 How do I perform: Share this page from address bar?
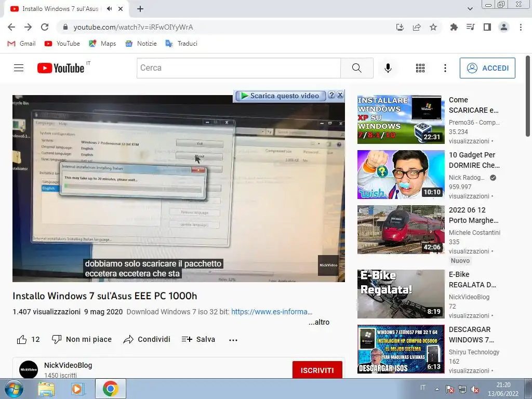417,27
